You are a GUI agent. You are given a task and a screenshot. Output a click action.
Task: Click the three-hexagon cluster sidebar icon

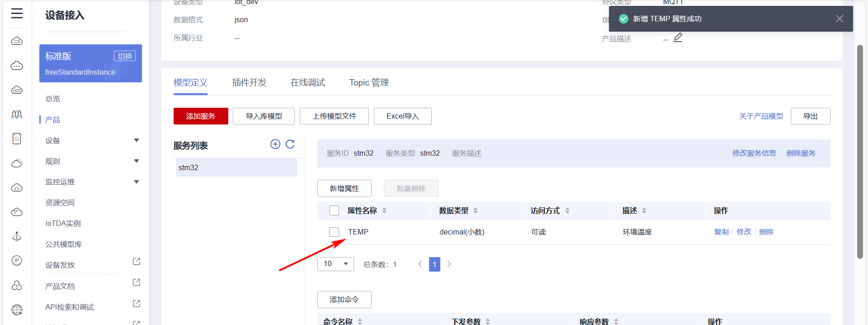17,285
